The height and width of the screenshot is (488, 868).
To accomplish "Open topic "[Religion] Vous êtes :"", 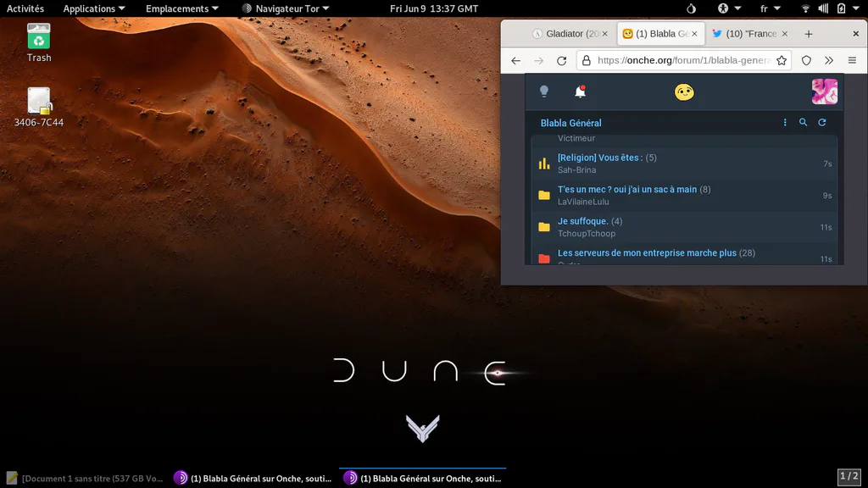I will (x=600, y=158).
